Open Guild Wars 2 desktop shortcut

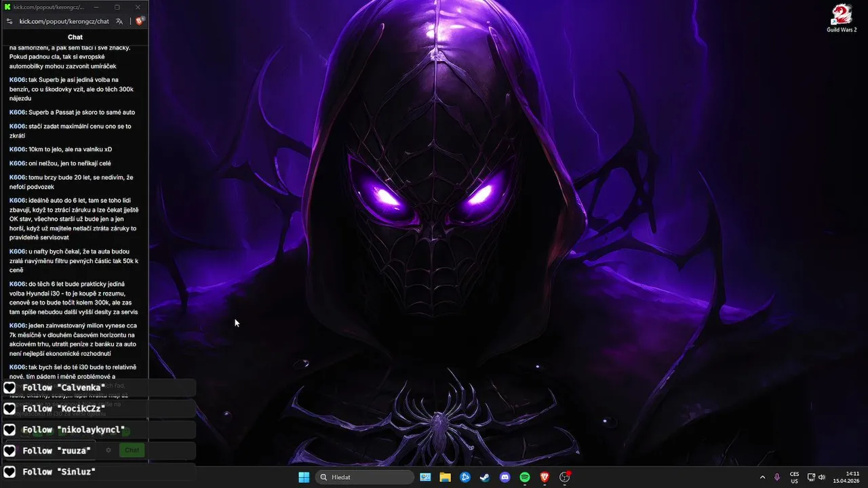(842, 18)
